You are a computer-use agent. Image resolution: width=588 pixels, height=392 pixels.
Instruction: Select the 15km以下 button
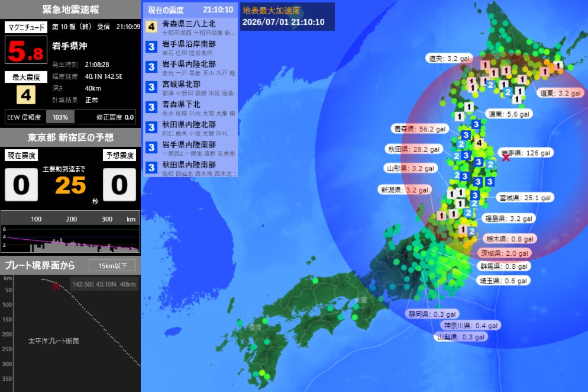point(112,265)
